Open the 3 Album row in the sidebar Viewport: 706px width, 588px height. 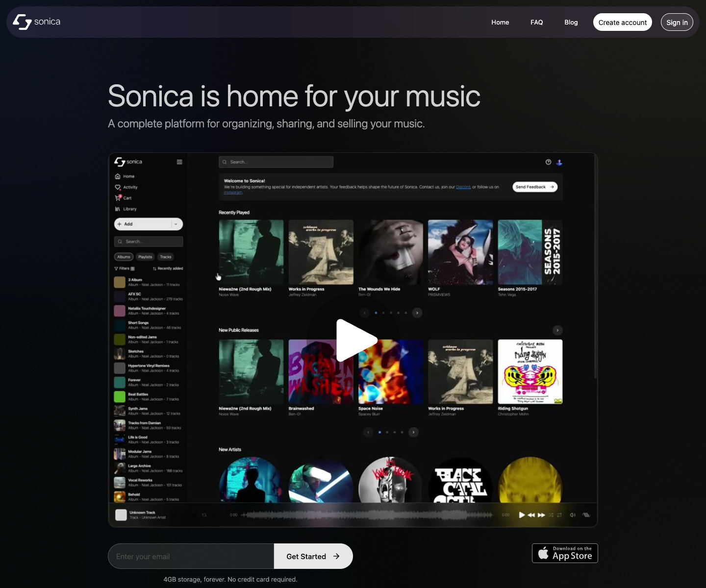pos(149,282)
